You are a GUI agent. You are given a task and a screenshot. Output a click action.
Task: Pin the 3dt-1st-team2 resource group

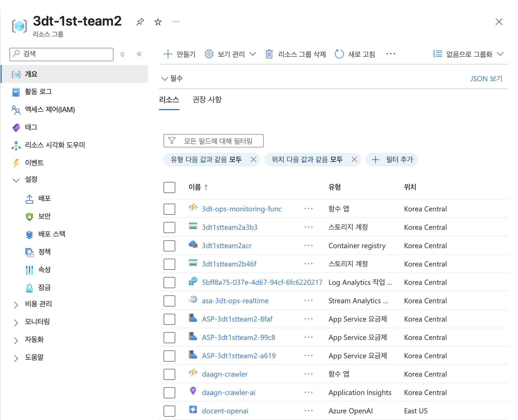tap(140, 22)
